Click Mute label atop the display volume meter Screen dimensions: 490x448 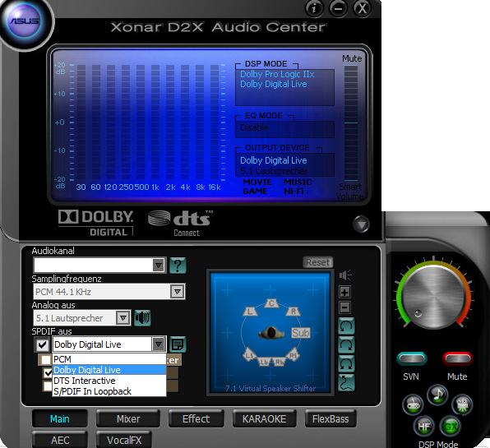pos(352,58)
